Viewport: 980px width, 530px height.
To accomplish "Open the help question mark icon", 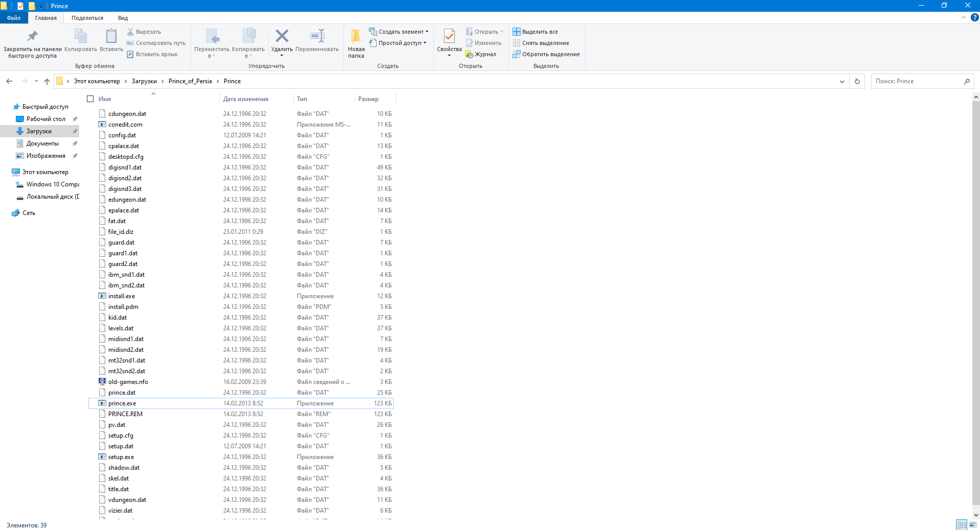I will (974, 17).
